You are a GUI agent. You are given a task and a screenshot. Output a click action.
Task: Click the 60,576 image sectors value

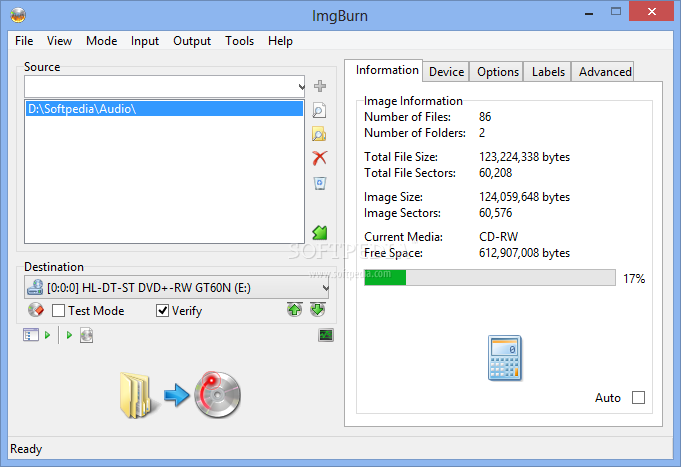coord(495,213)
